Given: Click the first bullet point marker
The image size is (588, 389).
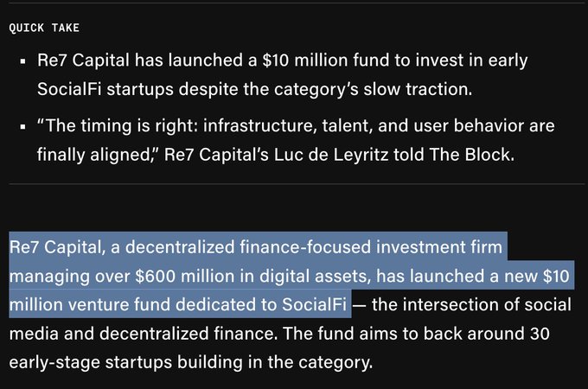Looking at the screenshot, I should [x=22, y=62].
